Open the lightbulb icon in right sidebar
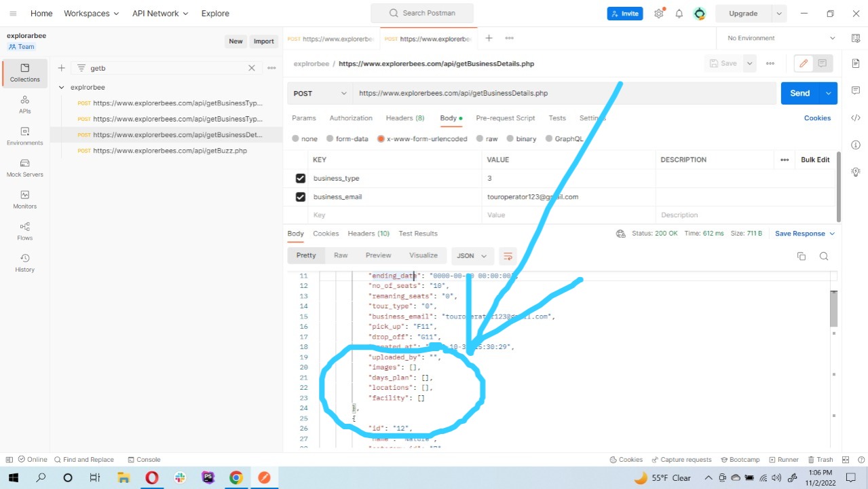The height and width of the screenshot is (489, 868). 856,172
